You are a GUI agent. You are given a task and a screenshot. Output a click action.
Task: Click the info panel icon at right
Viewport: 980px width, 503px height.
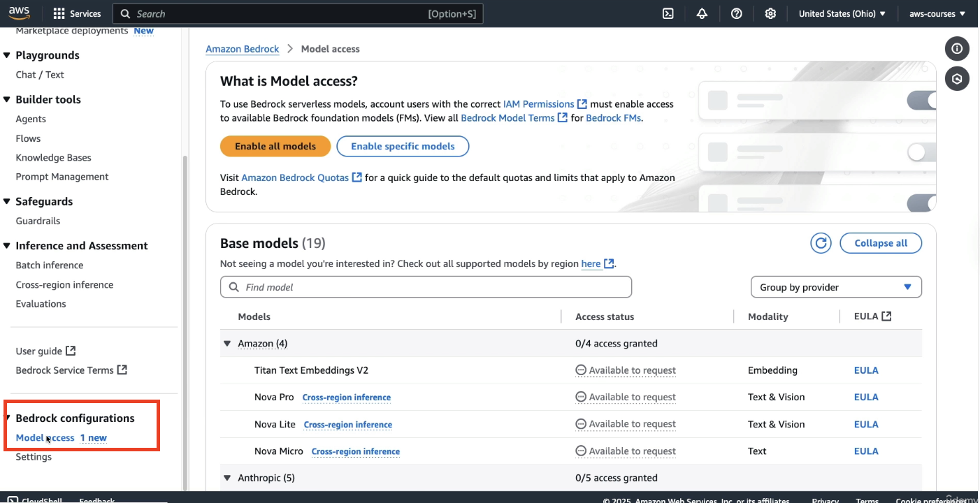pos(957,49)
